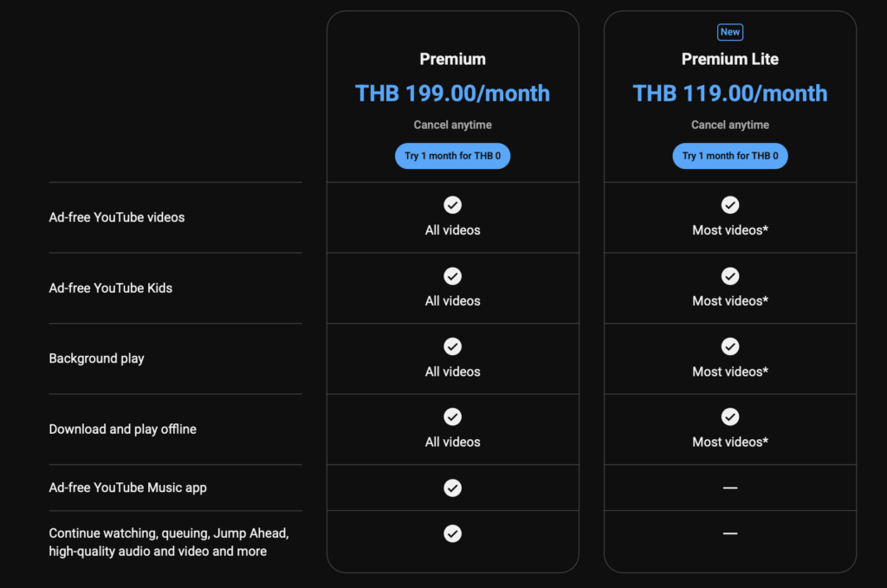Click Most videos* text under Background play
This screenshot has width=887, height=588.
coord(730,372)
